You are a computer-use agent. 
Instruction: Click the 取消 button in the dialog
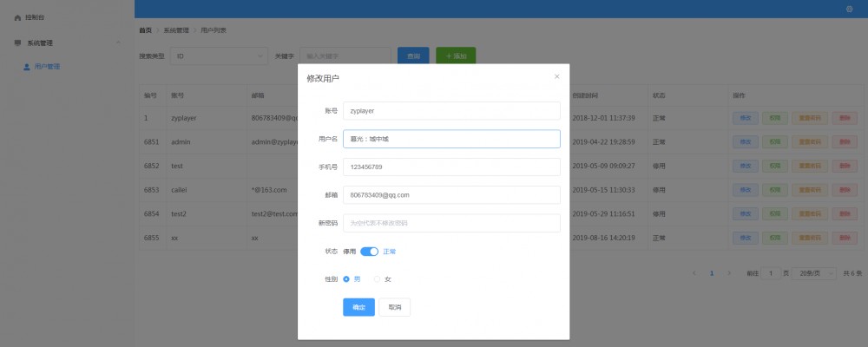pyautogui.click(x=395, y=307)
